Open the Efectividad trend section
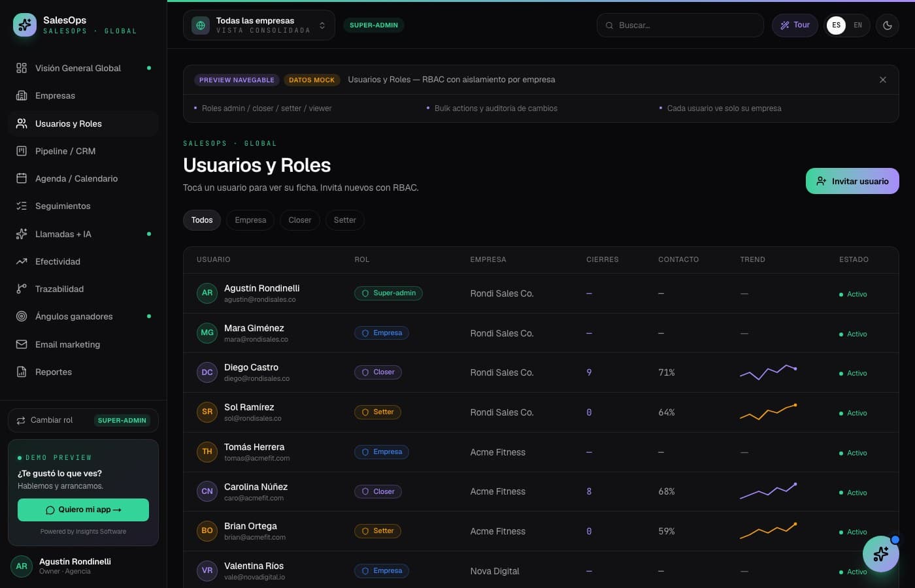The image size is (915, 588). 83,261
